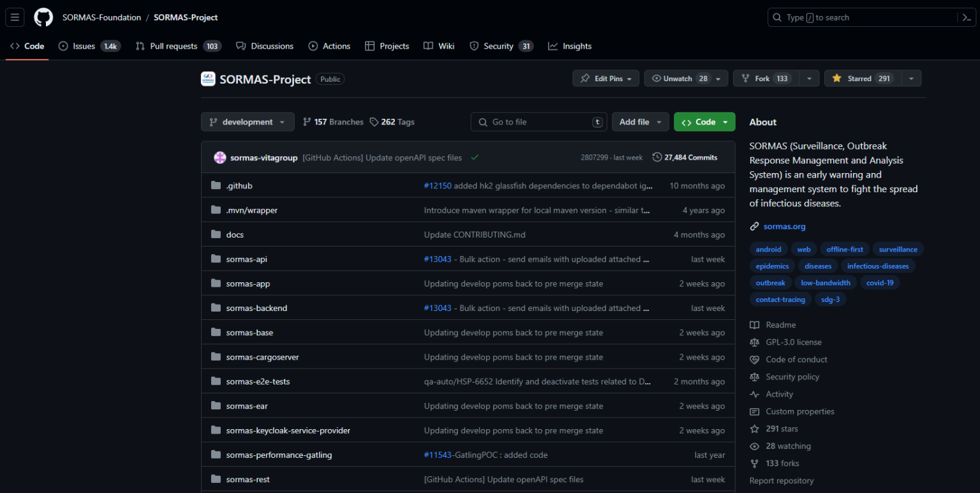Screen dimensions: 980x493
Task: Click the branch icon beside 157 Branches
Action: [307, 122]
